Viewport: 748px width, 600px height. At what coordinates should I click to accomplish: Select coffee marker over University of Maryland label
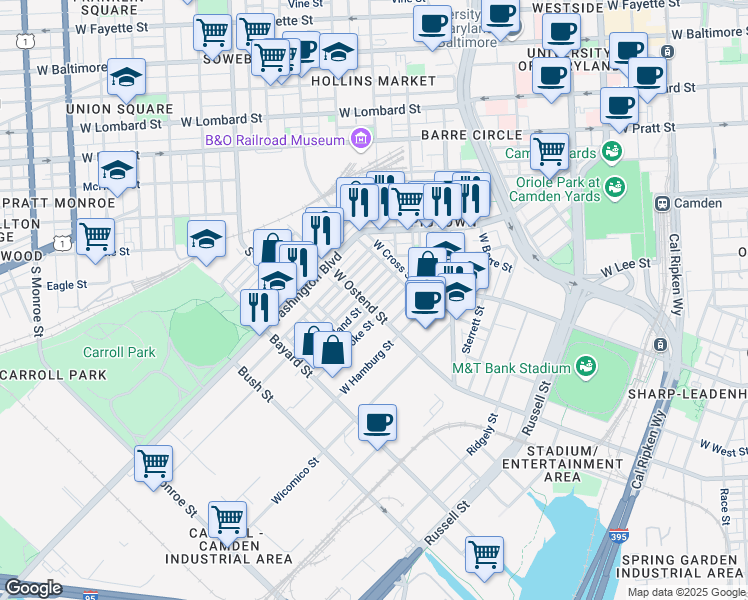551,78
